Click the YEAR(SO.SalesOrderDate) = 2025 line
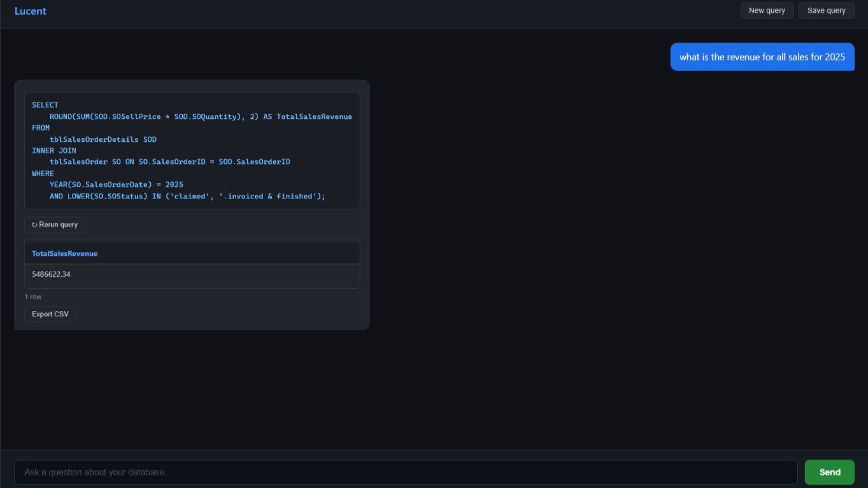Image resolution: width=868 pixels, height=488 pixels. pos(116,185)
